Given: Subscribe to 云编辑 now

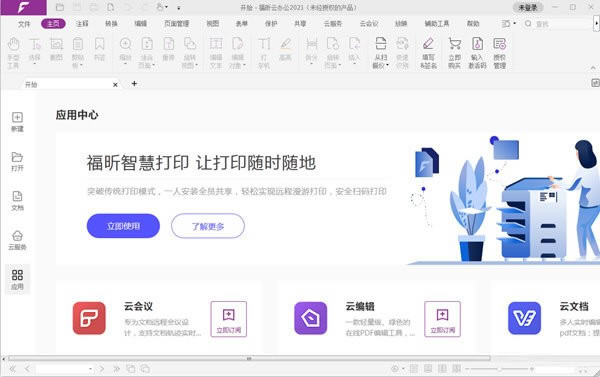Looking at the screenshot, I should click(442, 319).
